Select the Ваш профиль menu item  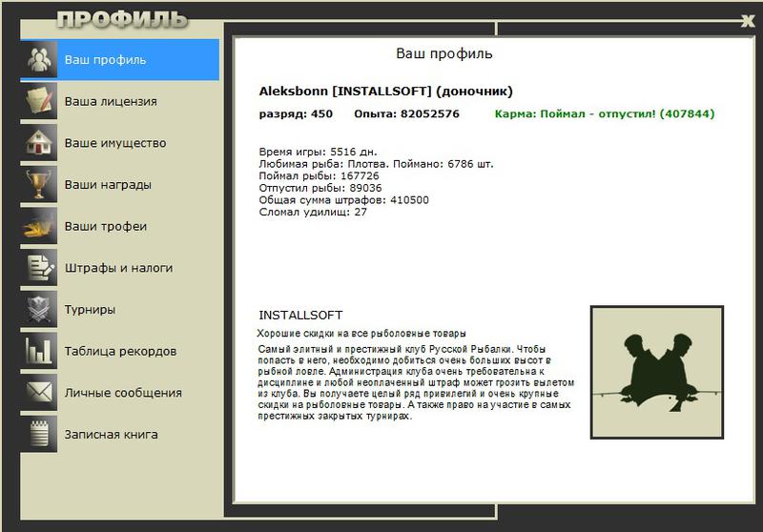point(120,59)
